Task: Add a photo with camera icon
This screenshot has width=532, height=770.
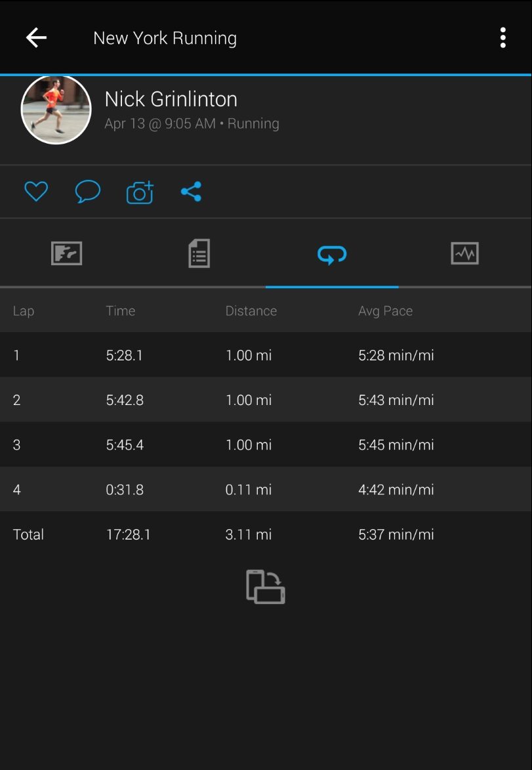Action: pyautogui.click(x=140, y=192)
